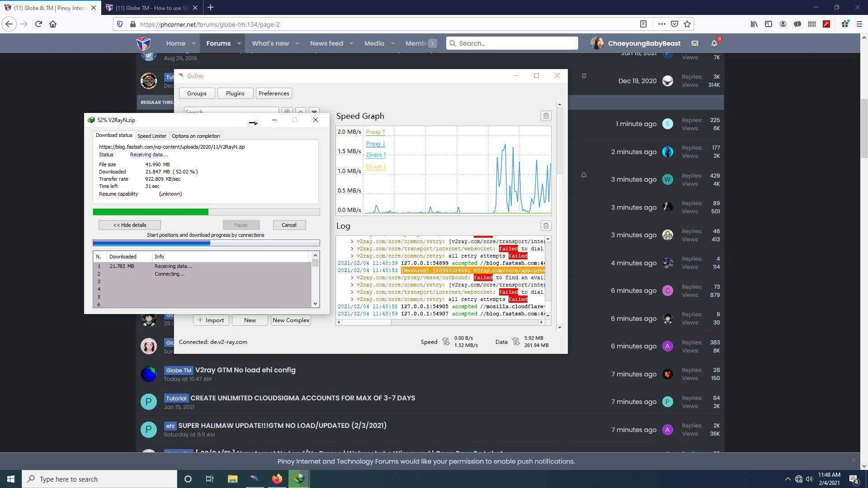Click the green download progress bar

pyautogui.click(x=206, y=212)
